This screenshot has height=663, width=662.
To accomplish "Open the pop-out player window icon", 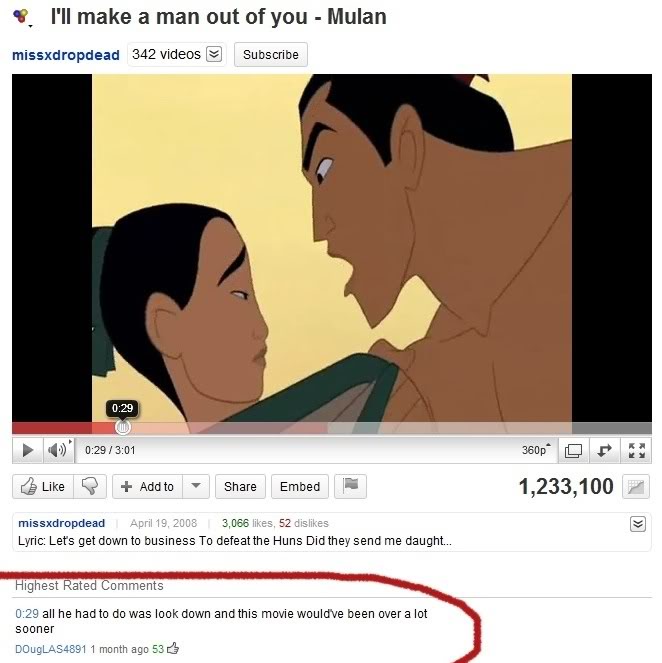I will pyautogui.click(x=574, y=450).
